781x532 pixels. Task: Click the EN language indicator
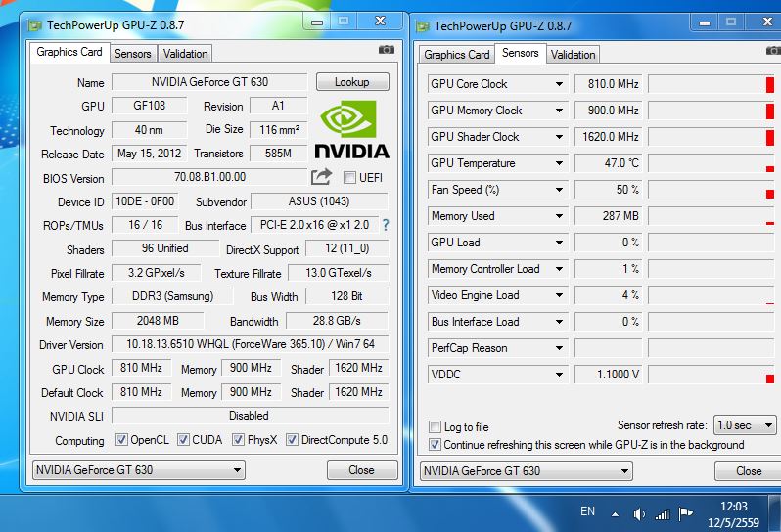tap(588, 511)
